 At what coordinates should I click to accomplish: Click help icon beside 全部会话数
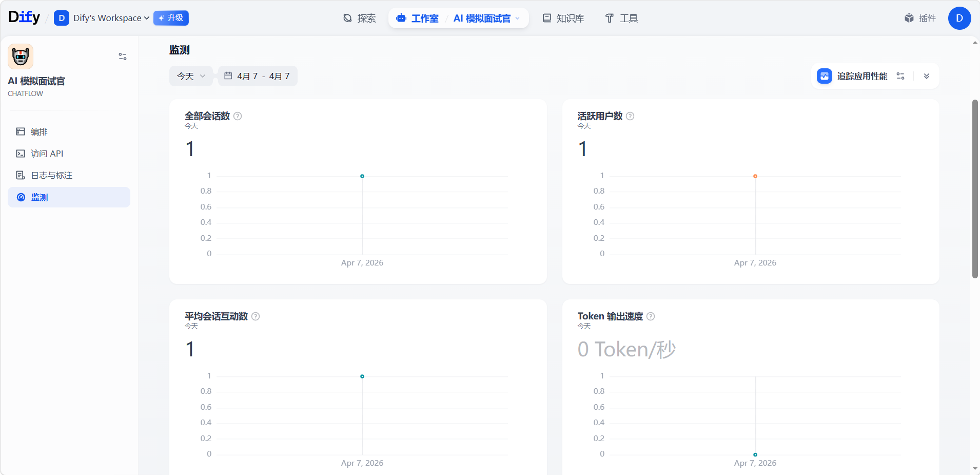click(x=238, y=116)
